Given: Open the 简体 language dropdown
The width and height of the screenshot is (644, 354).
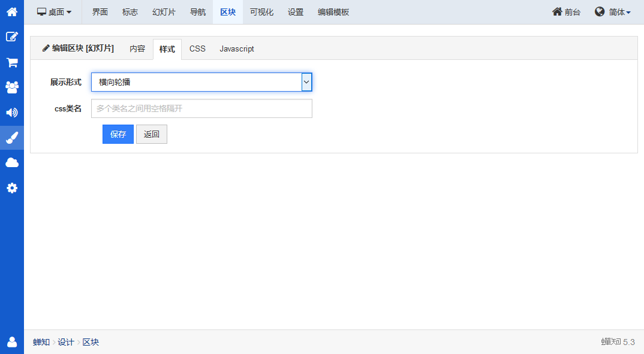Looking at the screenshot, I should point(613,12).
